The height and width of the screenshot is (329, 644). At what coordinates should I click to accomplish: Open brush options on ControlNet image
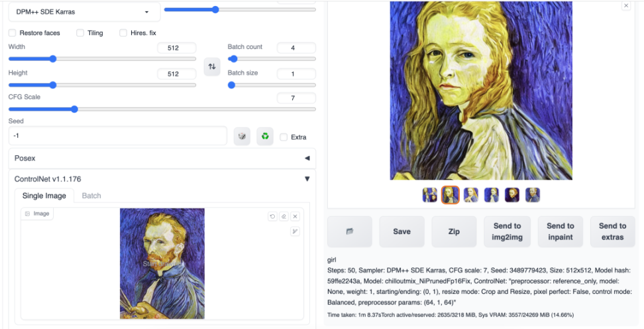(295, 231)
